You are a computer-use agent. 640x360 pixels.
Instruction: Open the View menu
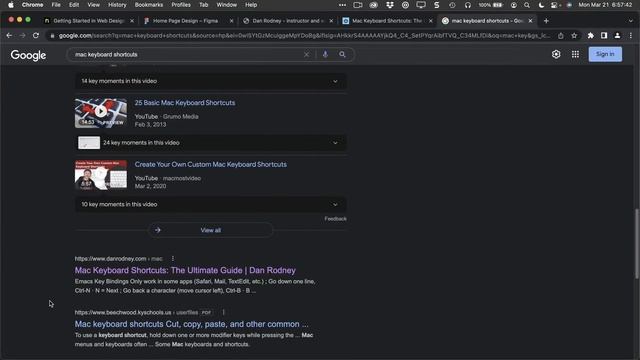[x=93, y=5]
